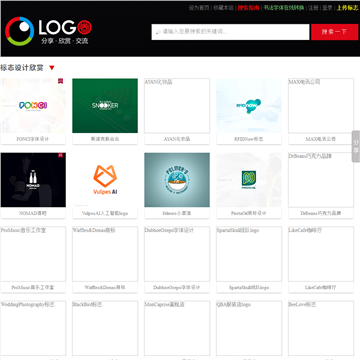The width and height of the screenshot is (360, 360).
Task: Open the SpartaSkul战队logo placeholder image
Action: pyautogui.click(x=249, y=254)
